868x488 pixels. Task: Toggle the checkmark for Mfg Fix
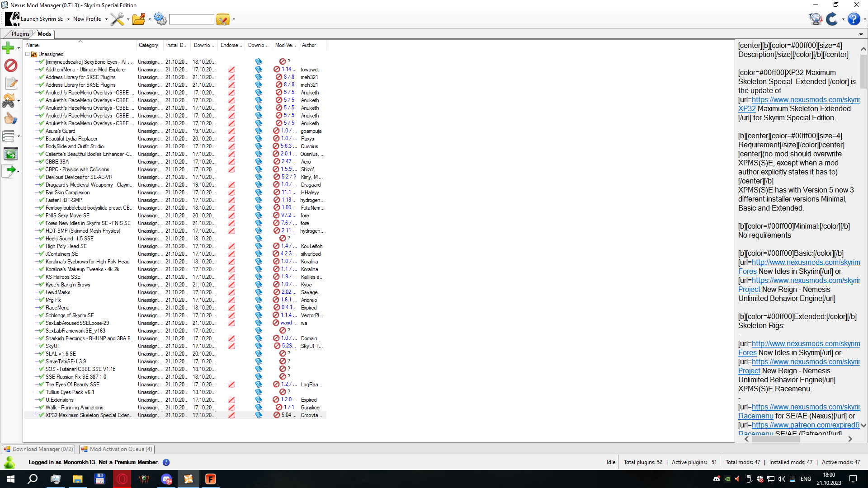(42, 300)
